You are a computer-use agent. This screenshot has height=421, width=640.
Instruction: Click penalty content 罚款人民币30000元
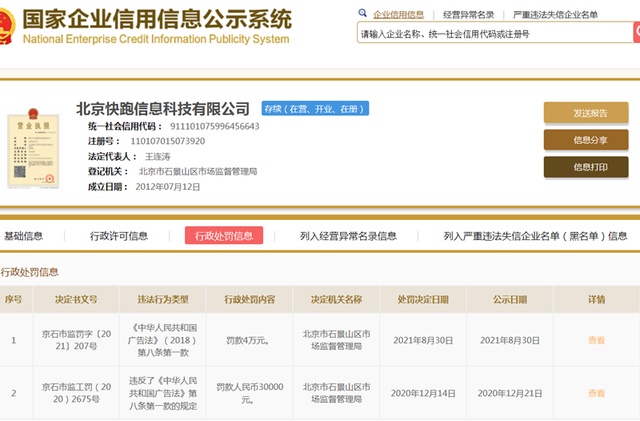(x=250, y=393)
